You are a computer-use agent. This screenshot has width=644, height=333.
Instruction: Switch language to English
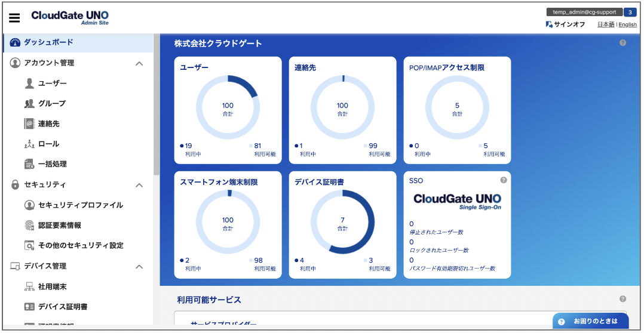627,24
